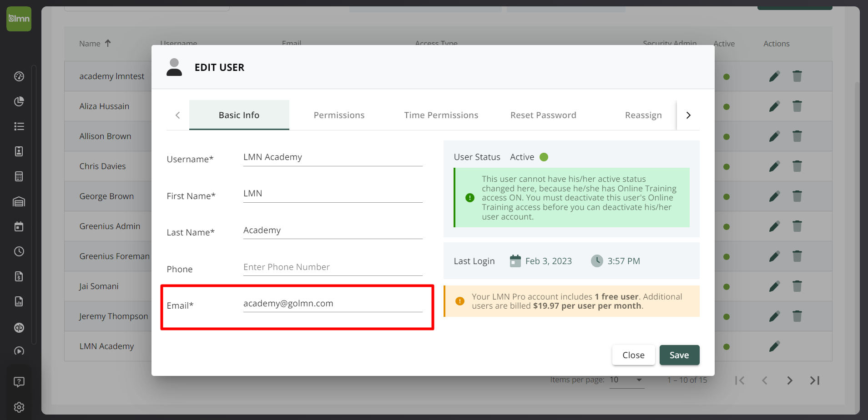Switch to the Permissions tab
The height and width of the screenshot is (420, 868).
(338, 115)
